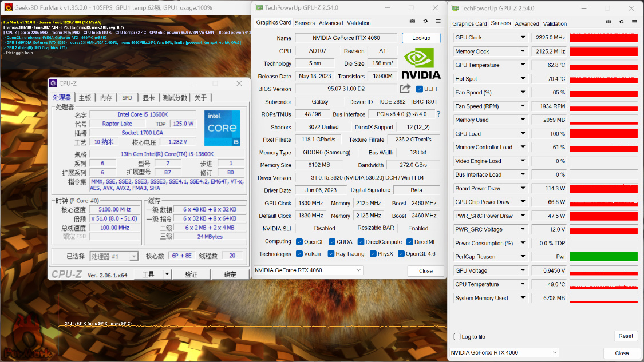Click the left GPU-Z title bar app icon
This screenshot has height=362, width=644.
pyautogui.click(x=259, y=7)
